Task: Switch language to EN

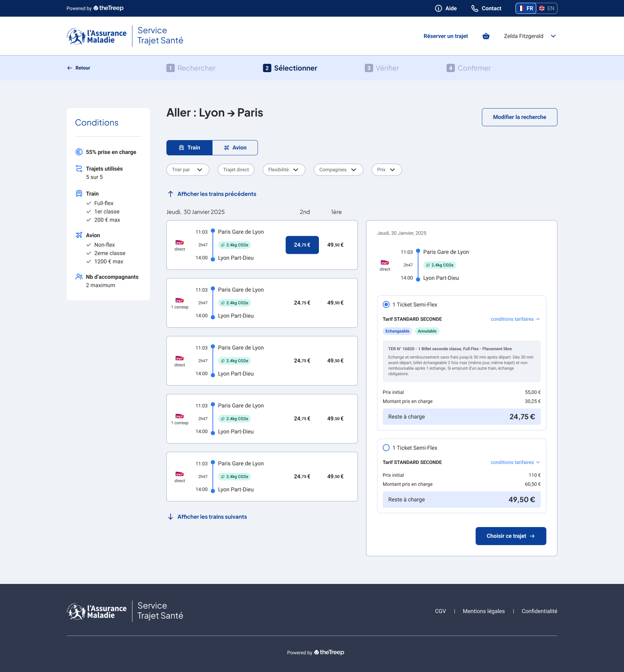Action: pyautogui.click(x=547, y=8)
